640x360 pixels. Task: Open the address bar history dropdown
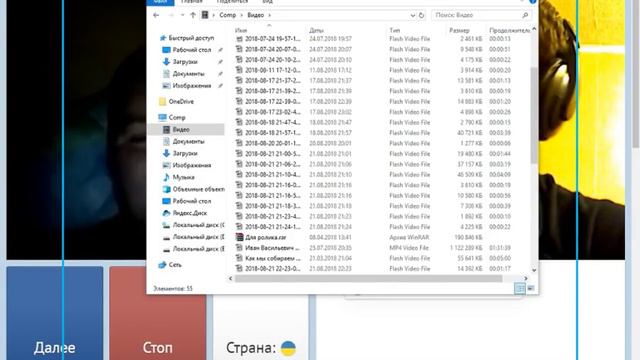coord(412,15)
